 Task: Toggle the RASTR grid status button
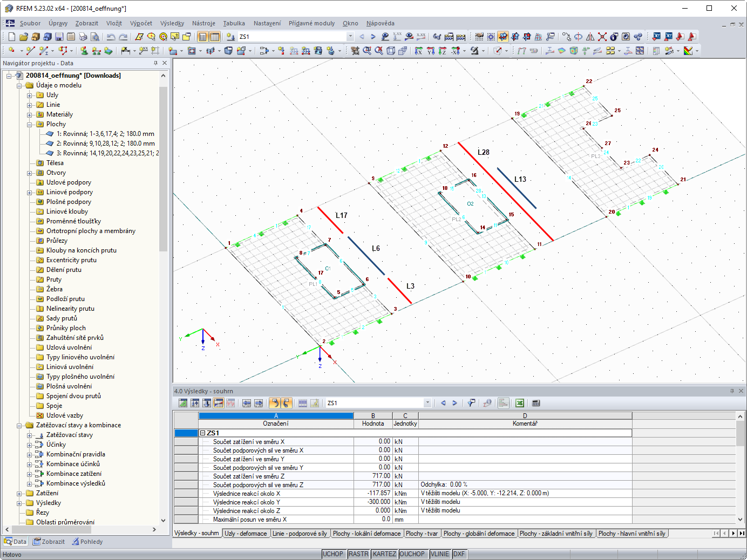[358, 554]
